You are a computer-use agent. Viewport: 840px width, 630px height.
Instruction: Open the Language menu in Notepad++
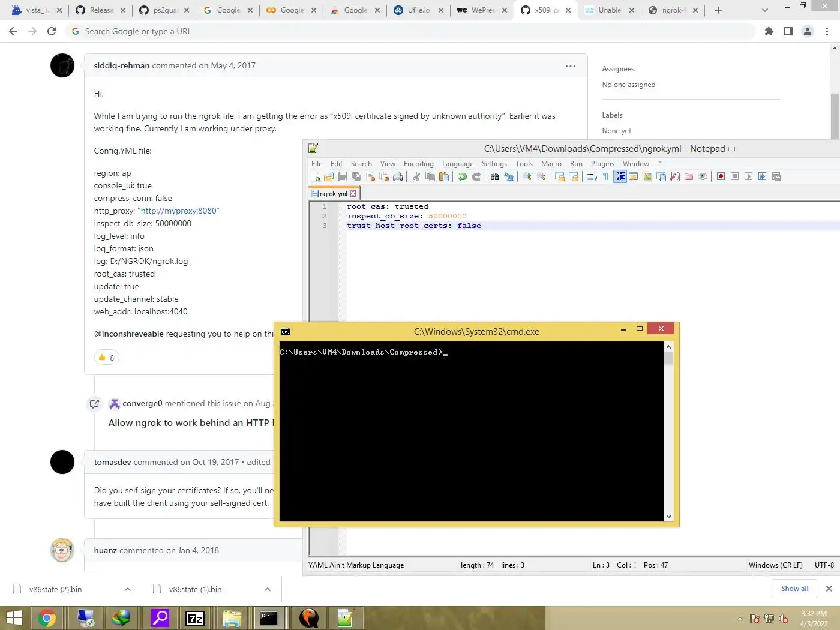[x=458, y=164]
